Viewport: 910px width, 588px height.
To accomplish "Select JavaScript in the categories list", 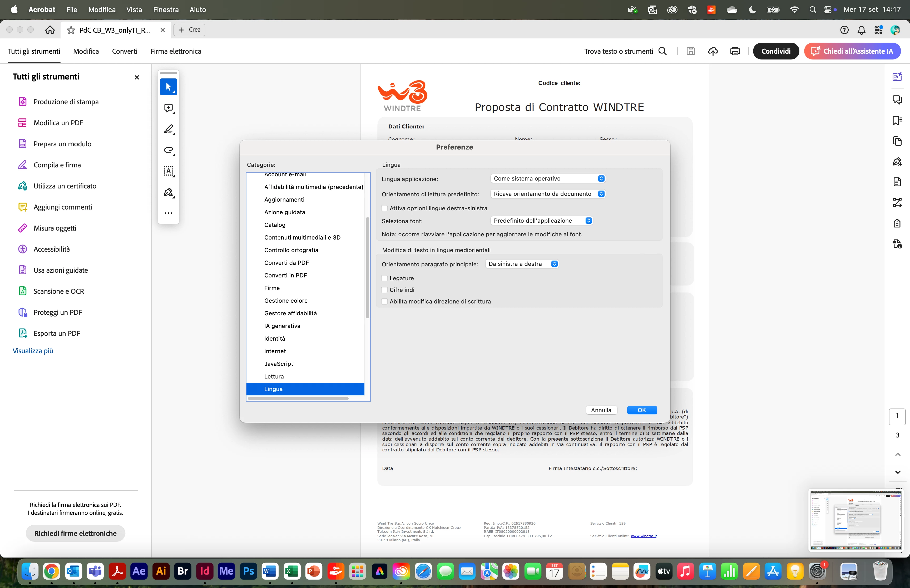I will [278, 364].
